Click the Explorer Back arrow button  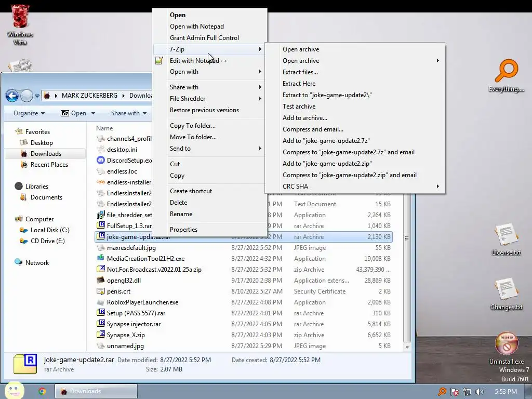[12, 96]
